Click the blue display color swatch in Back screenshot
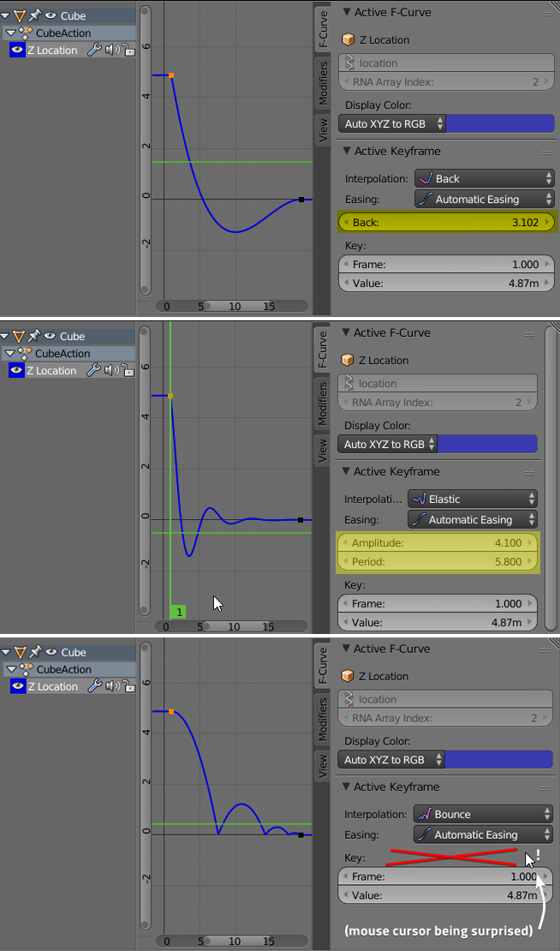The width and height of the screenshot is (560, 951). pyautogui.click(x=499, y=123)
